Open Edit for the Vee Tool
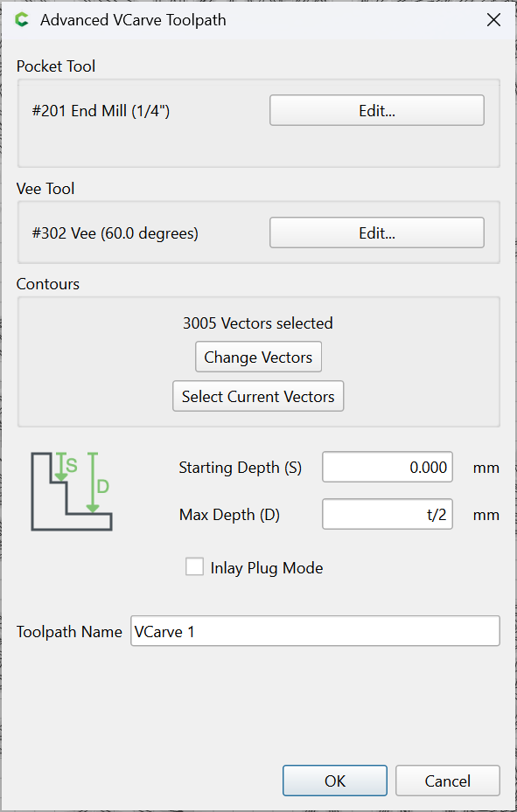This screenshot has width=517, height=812. tap(377, 233)
